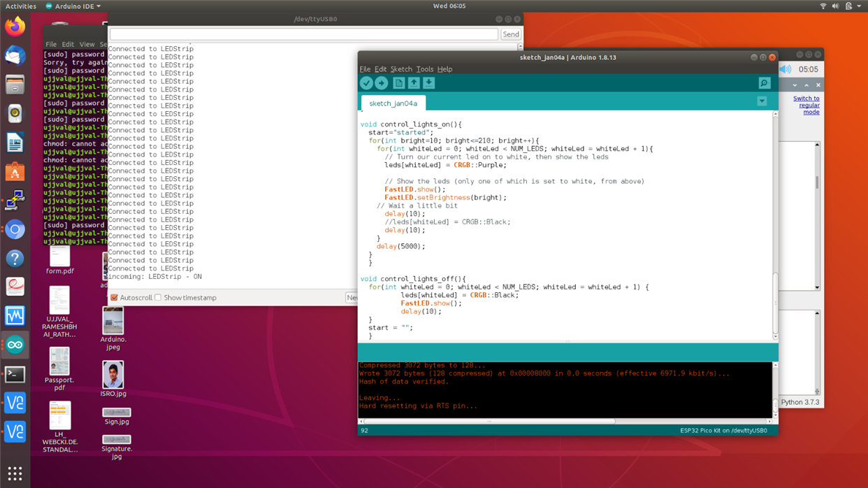The image size is (868, 488).
Task: Create a new sketch with New icon
Action: tap(398, 83)
